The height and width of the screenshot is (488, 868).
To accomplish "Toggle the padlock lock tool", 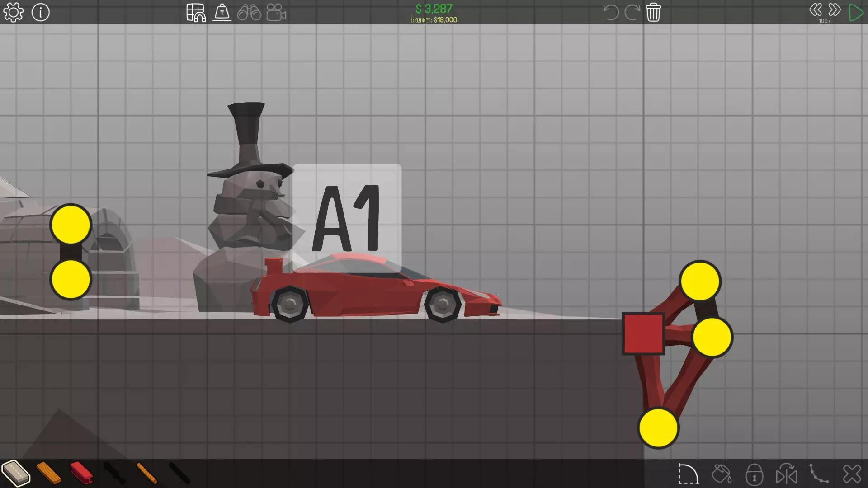I will point(754,474).
